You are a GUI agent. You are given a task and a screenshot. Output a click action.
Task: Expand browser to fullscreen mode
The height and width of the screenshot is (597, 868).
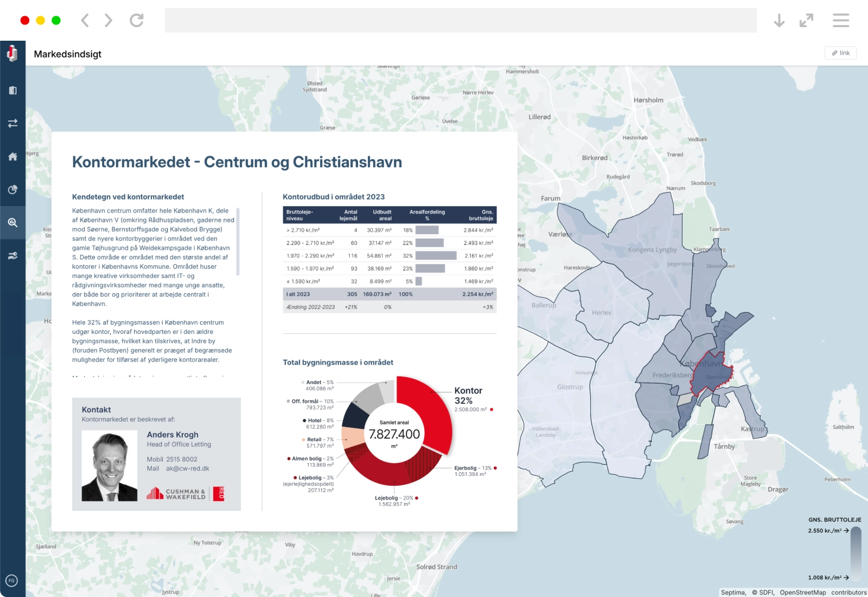[806, 21]
